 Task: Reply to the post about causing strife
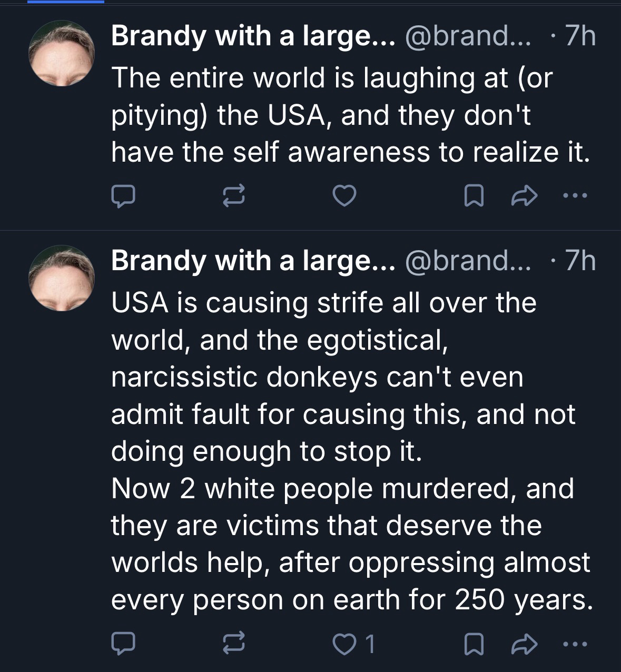click(x=123, y=643)
